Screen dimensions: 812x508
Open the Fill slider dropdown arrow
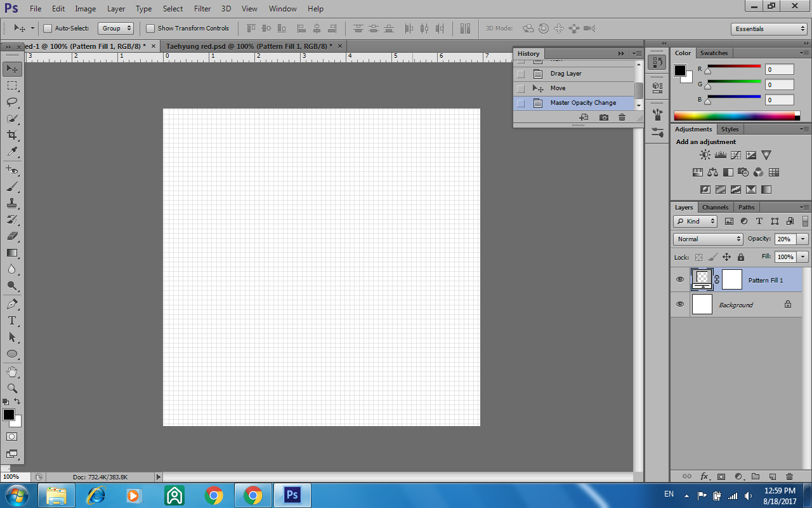pyautogui.click(x=803, y=257)
